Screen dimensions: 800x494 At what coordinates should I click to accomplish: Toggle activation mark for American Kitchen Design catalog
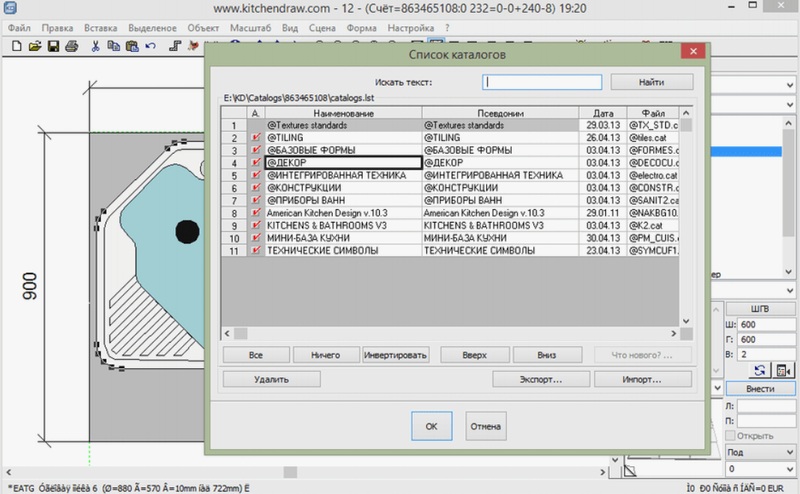pyautogui.click(x=256, y=212)
